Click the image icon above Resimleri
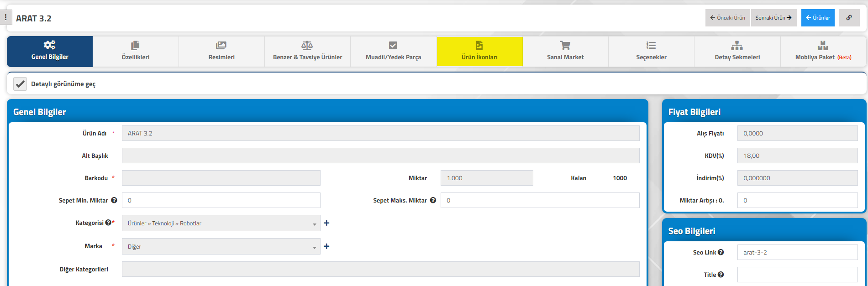Screen dimensions: 868x286 point(221,45)
